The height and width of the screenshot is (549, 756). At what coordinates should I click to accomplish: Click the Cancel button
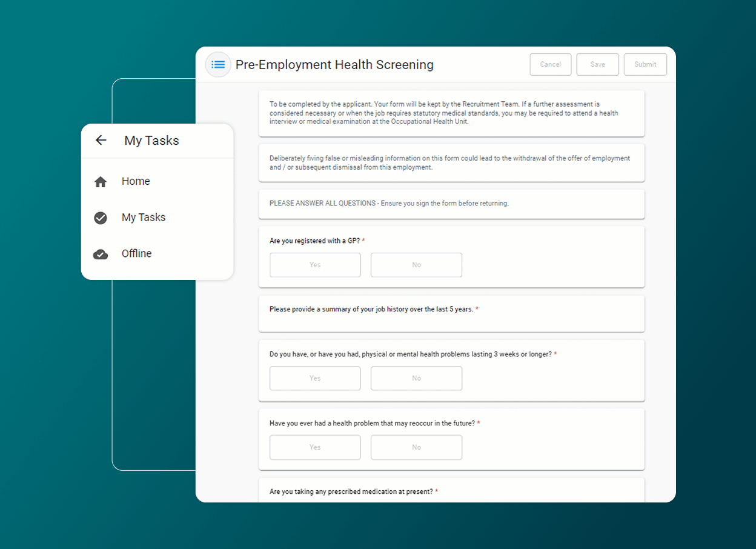pyautogui.click(x=550, y=64)
